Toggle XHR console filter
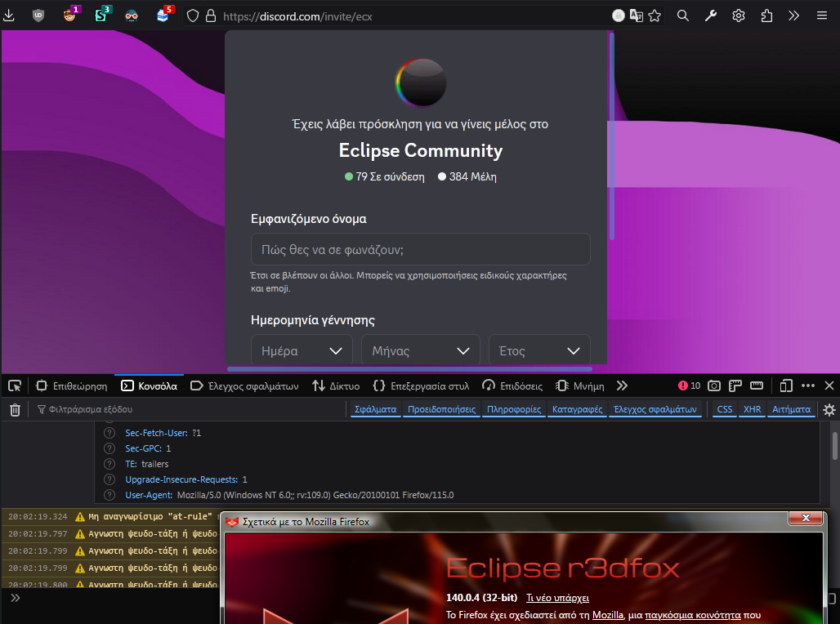Viewport: 840px width, 624px height. click(x=752, y=409)
